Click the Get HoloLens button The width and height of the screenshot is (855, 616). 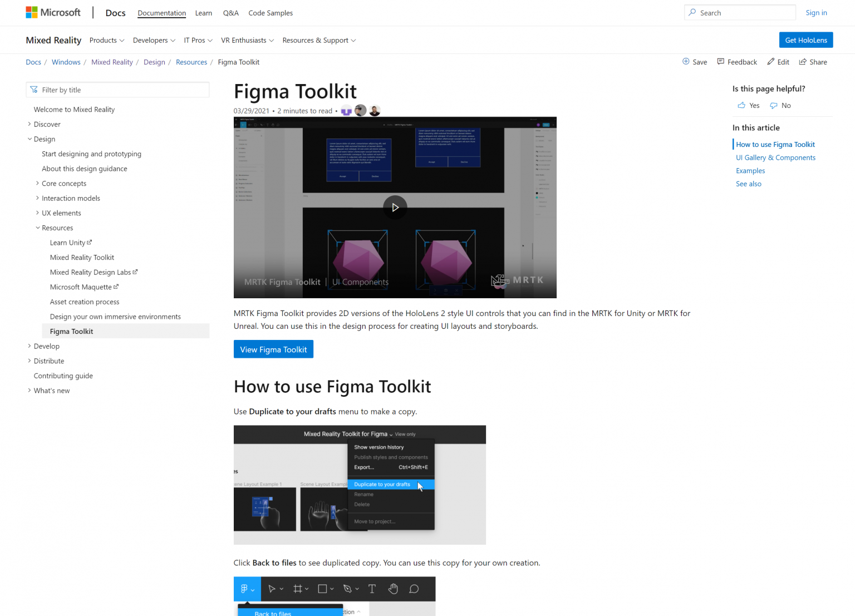click(805, 40)
